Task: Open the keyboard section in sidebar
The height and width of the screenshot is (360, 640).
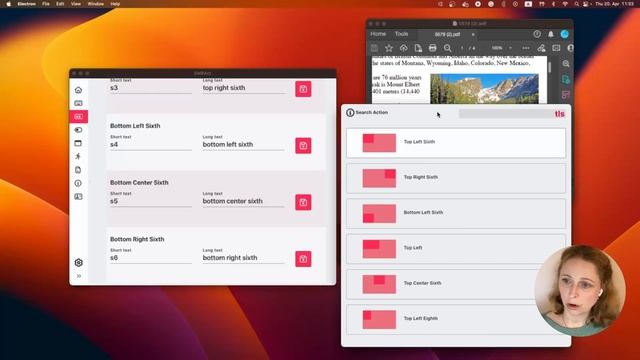Action: click(x=78, y=103)
